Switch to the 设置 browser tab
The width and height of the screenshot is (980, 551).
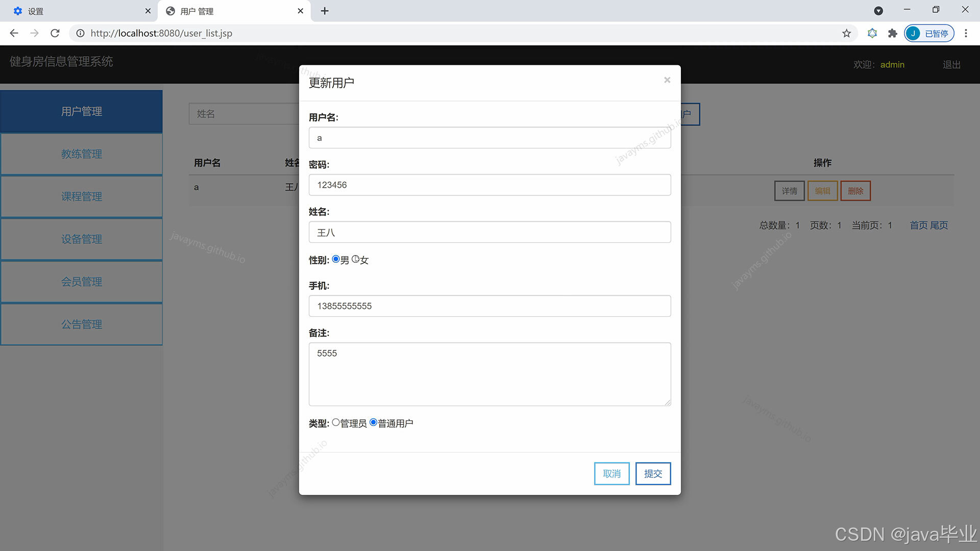(x=79, y=11)
